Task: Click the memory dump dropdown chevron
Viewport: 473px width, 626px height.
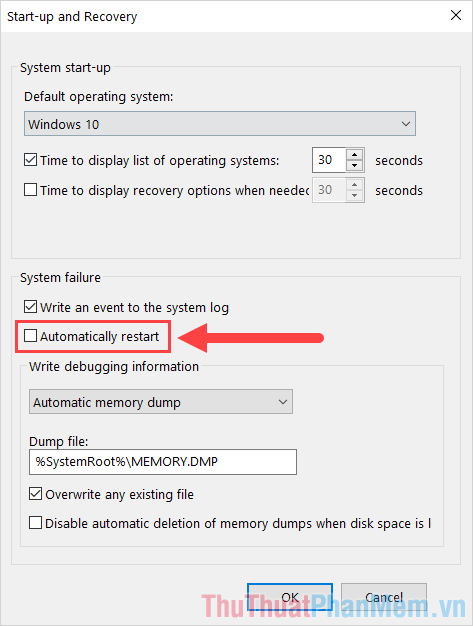Action: coord(283,402)
